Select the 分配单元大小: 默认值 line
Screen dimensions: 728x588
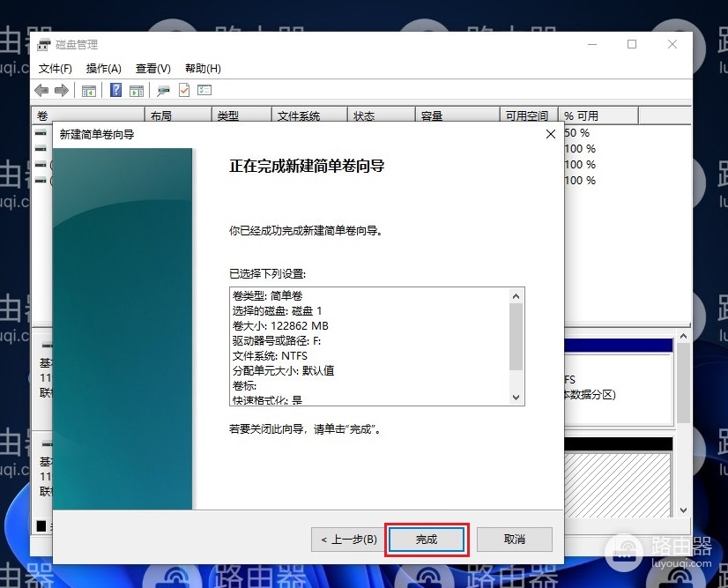[283, 370]
